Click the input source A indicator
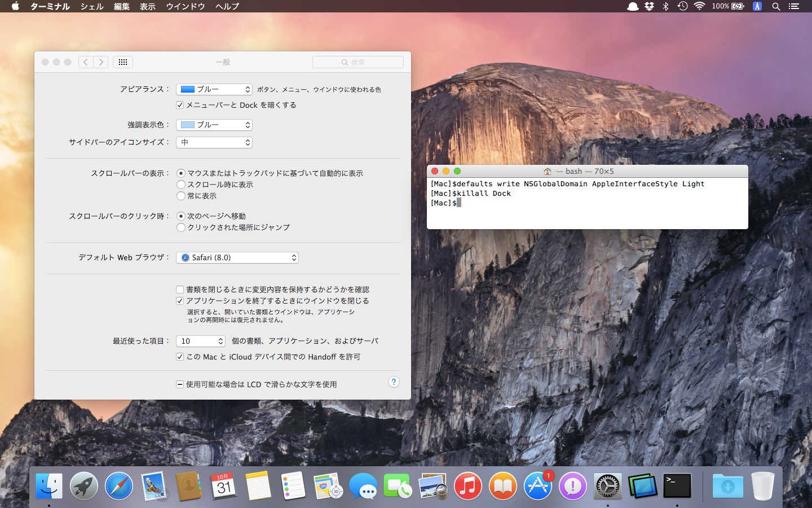Screen dimensions: 812x508 click(x=757, y=6)
